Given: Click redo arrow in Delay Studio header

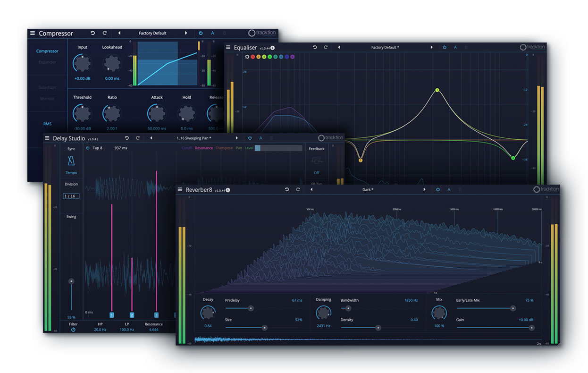Looking at the screenshot, I should (x=138, y=138).
